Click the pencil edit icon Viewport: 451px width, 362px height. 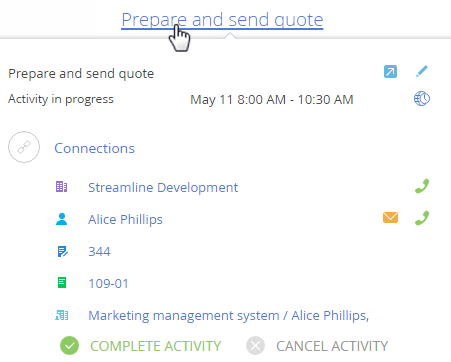click(422, 71)
